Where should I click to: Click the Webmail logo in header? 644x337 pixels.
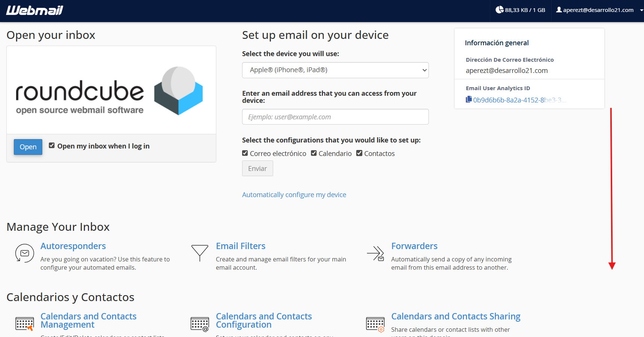tap(34, 10)
